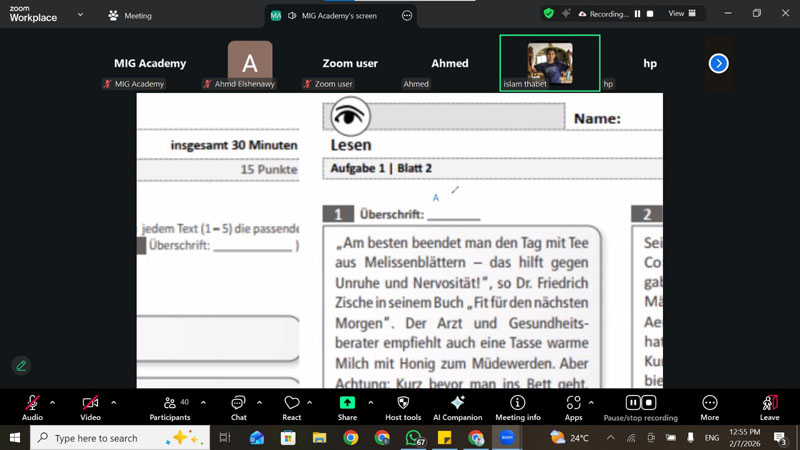800x450 pixels.
Task: Open Host tools shield icon
Action: pos(403,404)
